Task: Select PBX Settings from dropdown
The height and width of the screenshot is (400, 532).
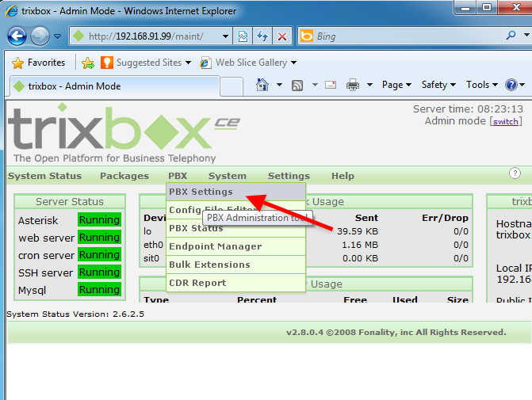Action: point(235,192)
